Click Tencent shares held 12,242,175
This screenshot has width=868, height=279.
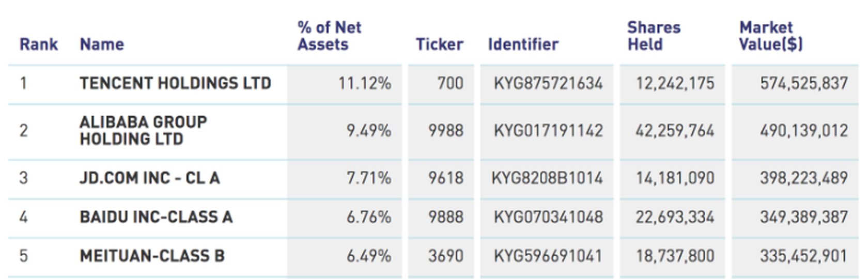tap(675, 83)
